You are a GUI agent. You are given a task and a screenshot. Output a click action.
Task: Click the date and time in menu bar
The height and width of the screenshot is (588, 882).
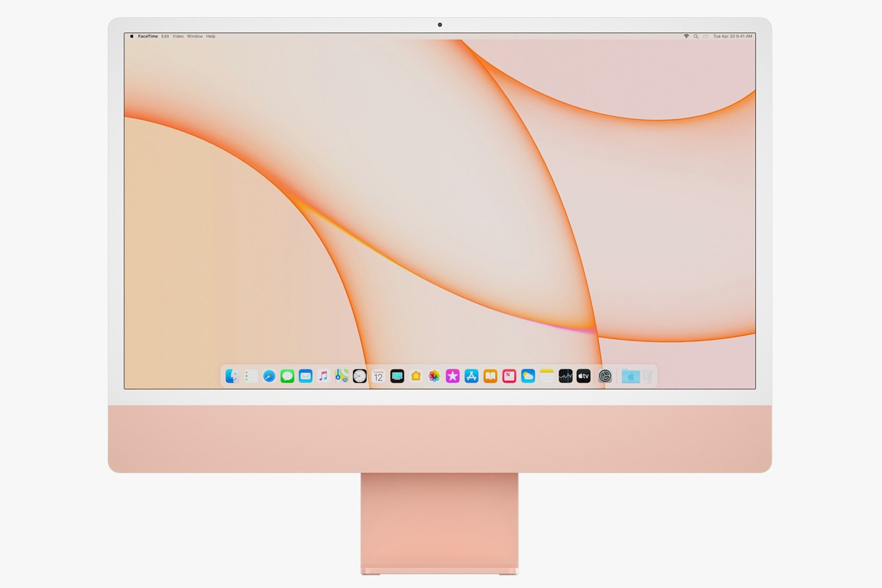[x=733, y=36]
